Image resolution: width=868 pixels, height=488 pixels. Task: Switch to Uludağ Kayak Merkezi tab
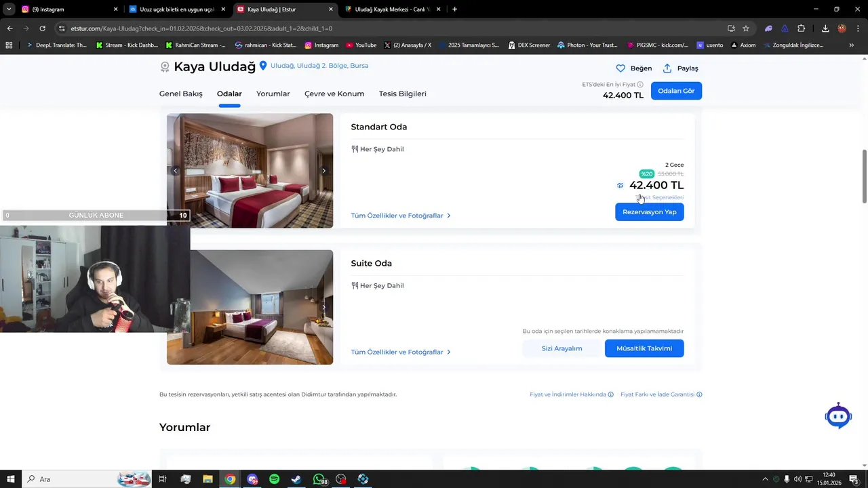click(393, 9)
